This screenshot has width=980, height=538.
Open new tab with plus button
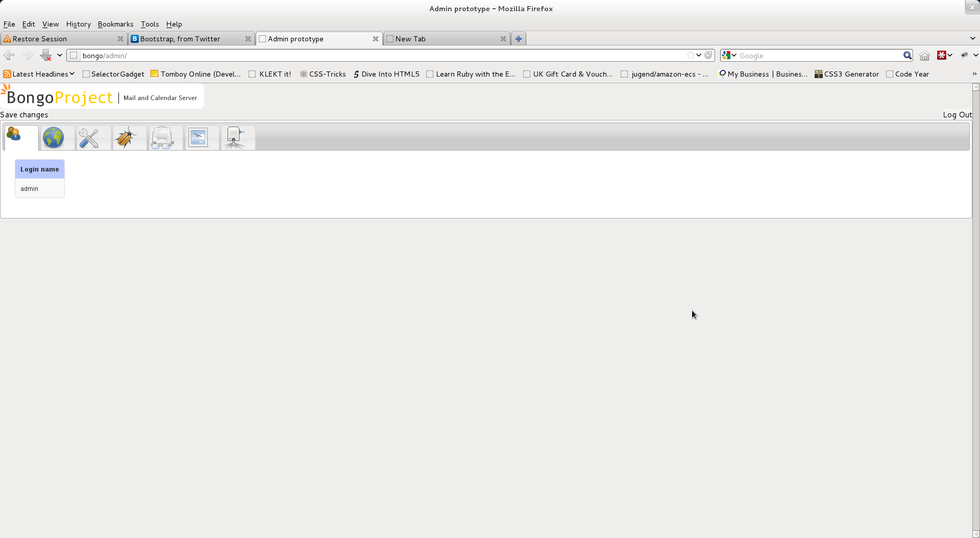pos(519,39)
